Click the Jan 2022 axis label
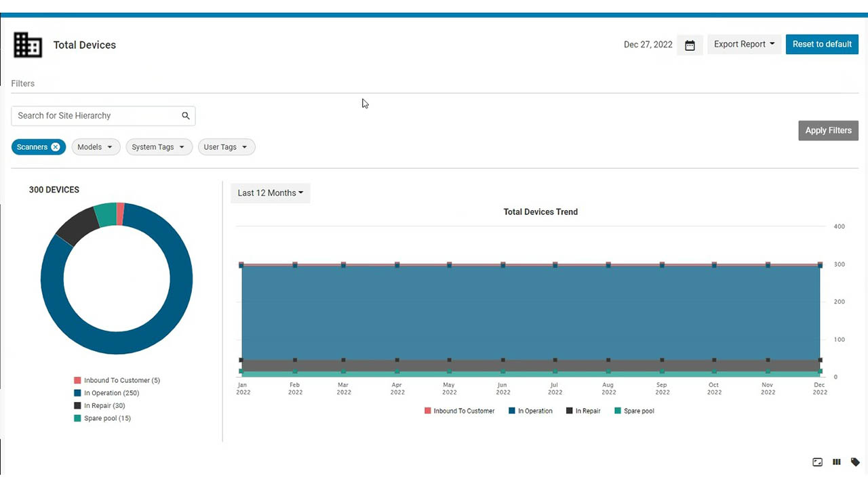The image size is (868, 488). tap(242, 388)
